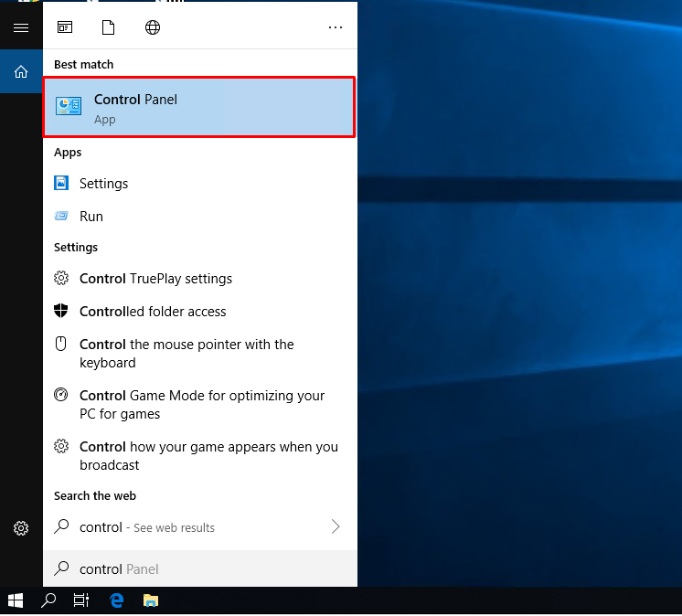The image size is (682, 616).
Task: Open the more filters ellipsis
Action: (x=336, y=27)
